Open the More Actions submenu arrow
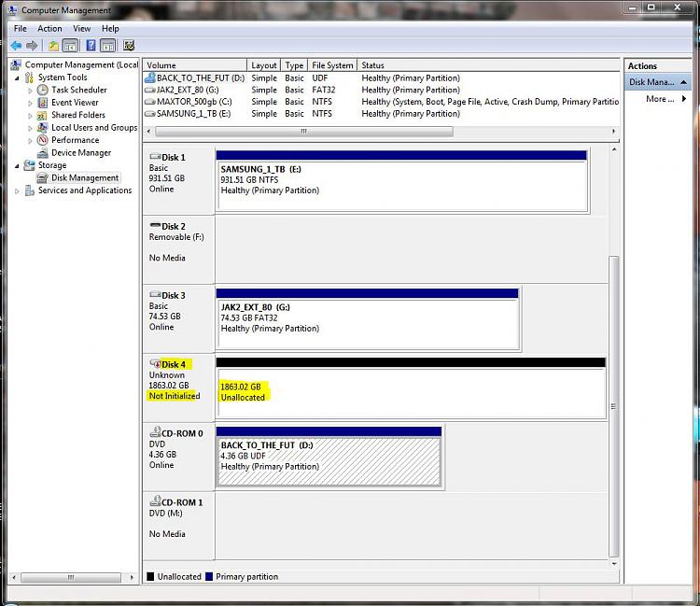This screenshot has height=606, width=700. pyautogui.click(x=684, y=99)
